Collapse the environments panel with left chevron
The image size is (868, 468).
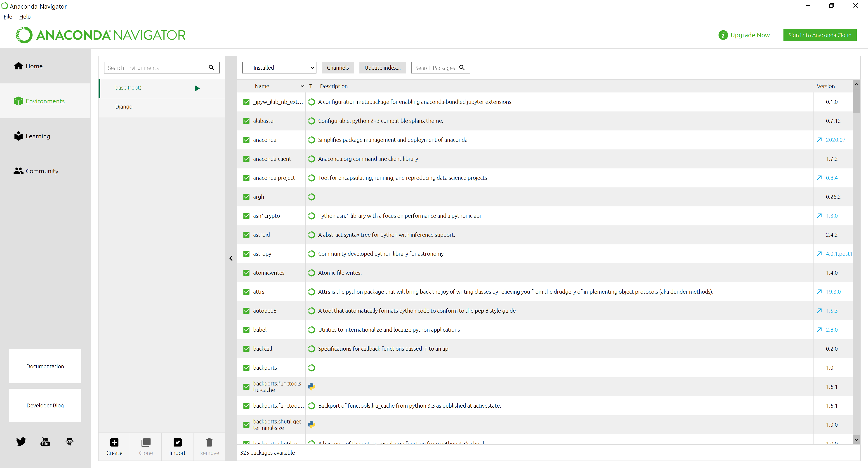[231, 258]
